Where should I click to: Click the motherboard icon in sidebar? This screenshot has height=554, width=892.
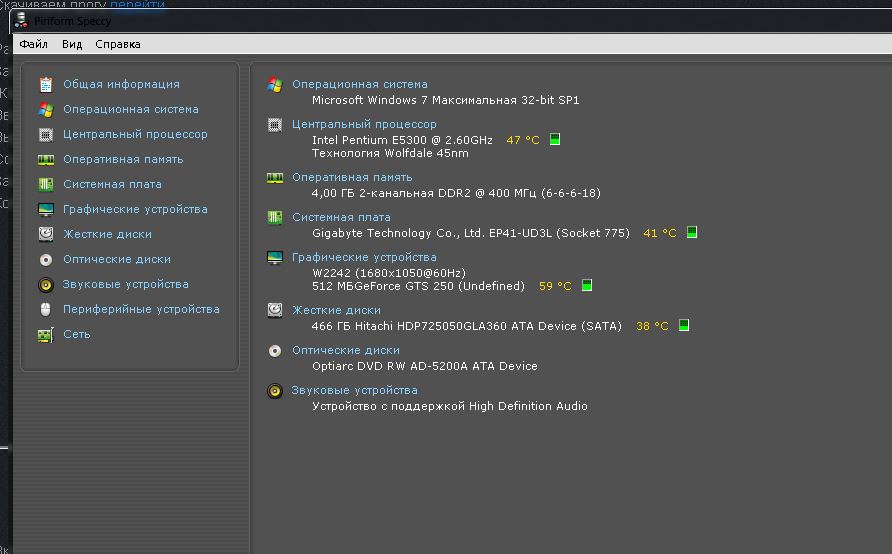click(45, 185)
